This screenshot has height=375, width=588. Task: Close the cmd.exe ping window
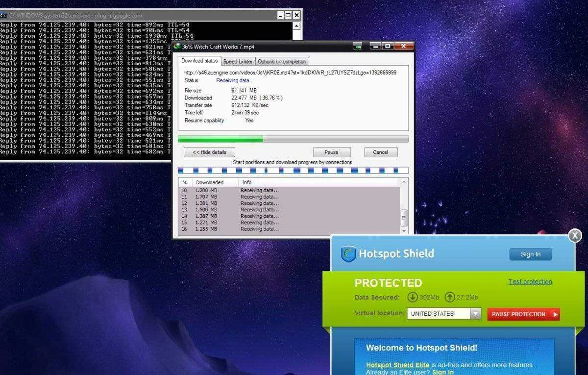point(296,15)
